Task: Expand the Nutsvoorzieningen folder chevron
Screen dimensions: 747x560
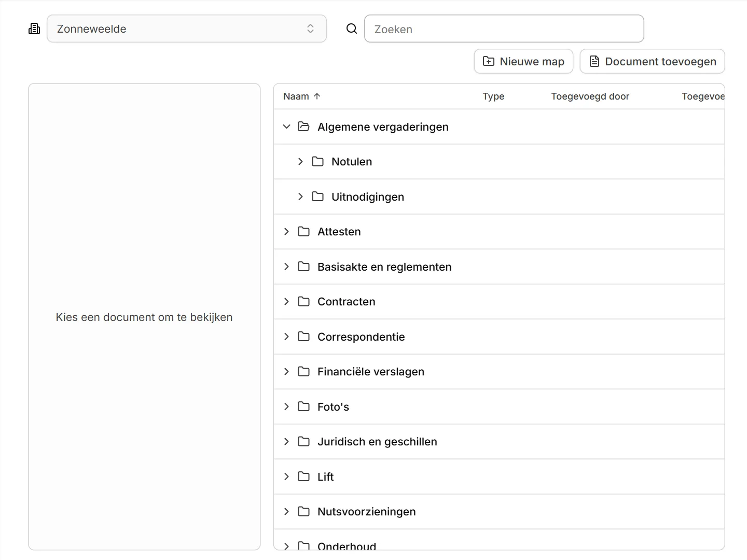Action: pyautogui.click(x=286, y=512)
